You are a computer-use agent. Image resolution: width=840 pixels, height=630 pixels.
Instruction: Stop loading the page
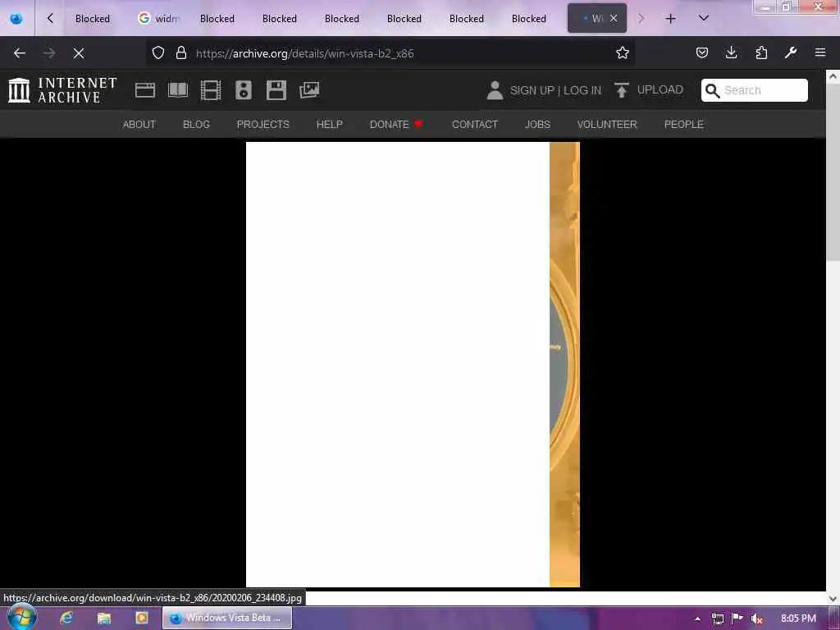79,53
